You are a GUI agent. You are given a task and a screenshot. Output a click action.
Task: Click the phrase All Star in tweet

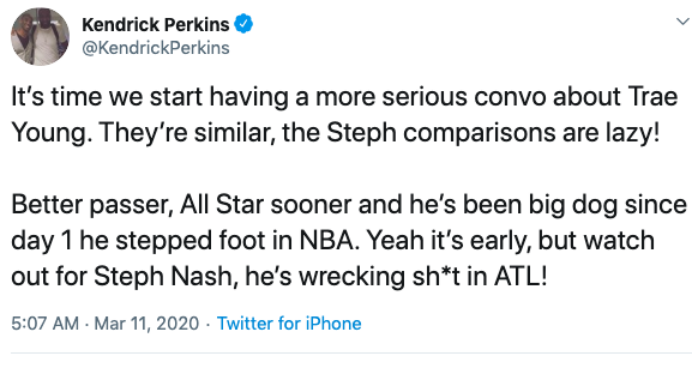221,205
